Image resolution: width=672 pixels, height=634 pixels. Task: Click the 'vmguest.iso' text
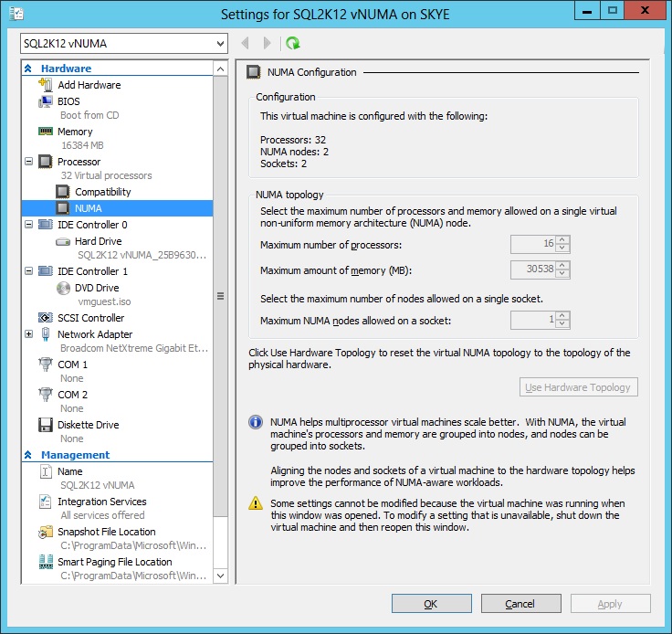coord(104,301)
